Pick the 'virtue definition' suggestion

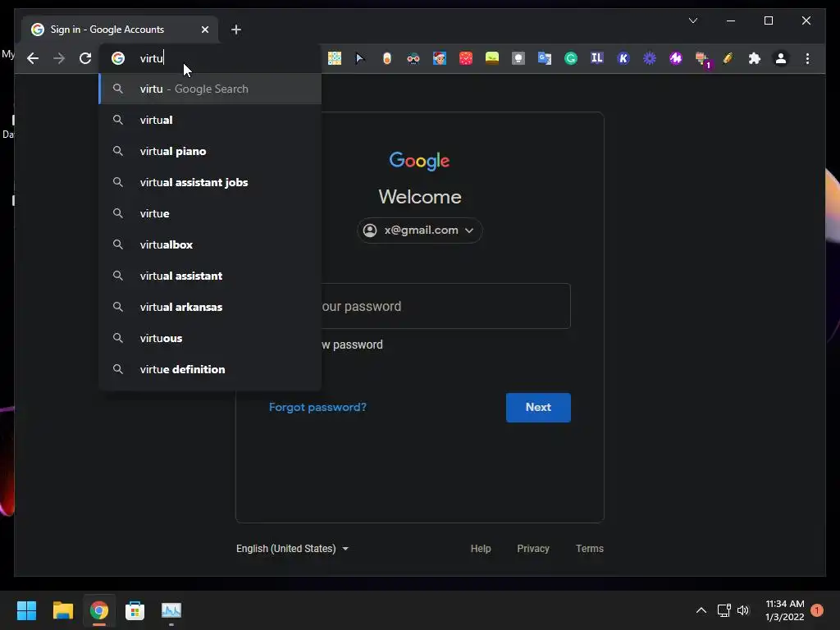point(210,369)
